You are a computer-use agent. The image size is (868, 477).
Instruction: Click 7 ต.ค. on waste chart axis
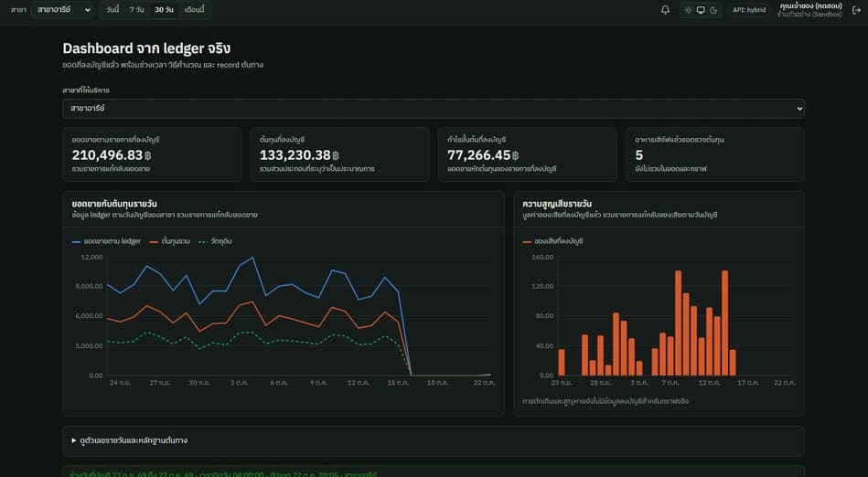coord(670,383)
